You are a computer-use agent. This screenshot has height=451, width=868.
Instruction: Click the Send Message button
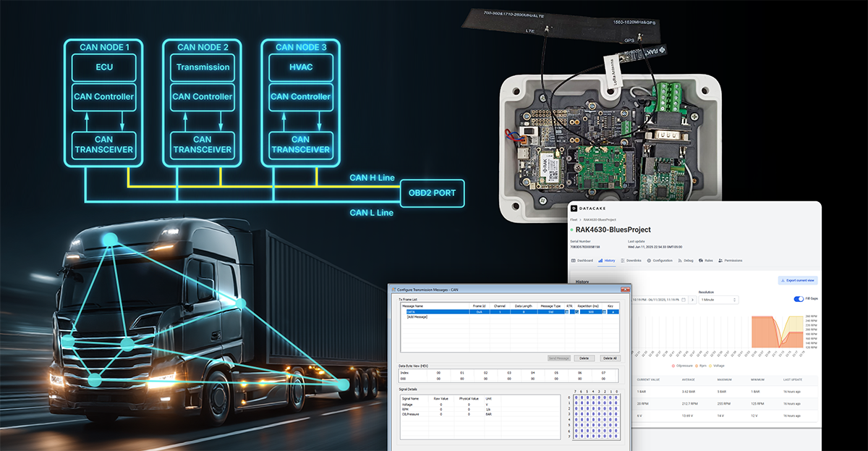coord(559,358)
